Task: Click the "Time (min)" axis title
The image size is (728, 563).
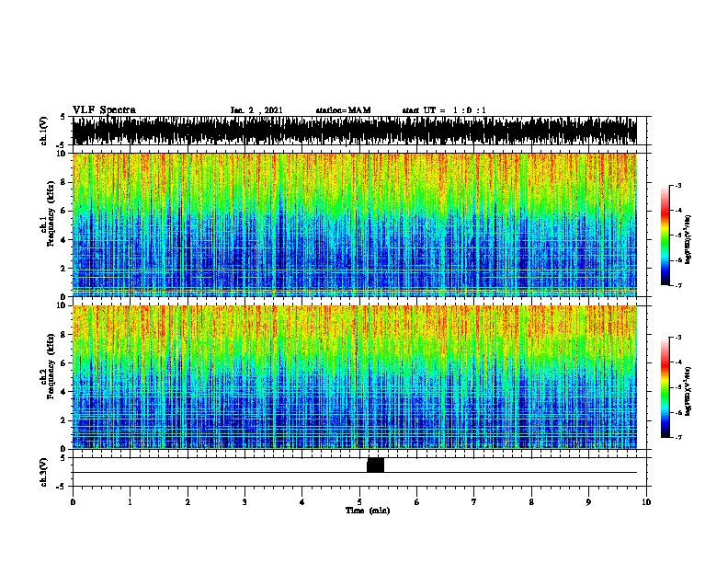Action: (368, 511)
